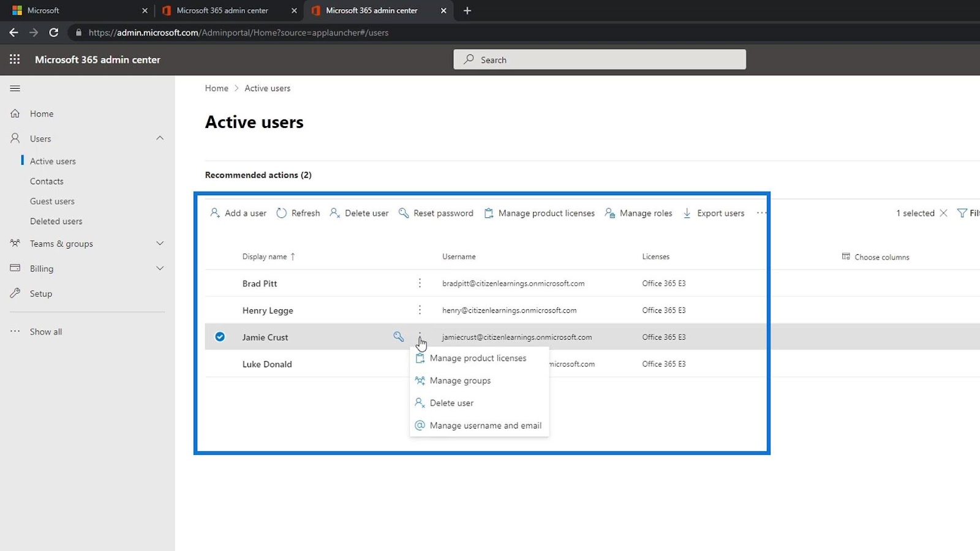Choose Manage product licenses in context menu
The height and width of the screenshot is (551, 980).
pyautogui.click(x=479, y=358)
